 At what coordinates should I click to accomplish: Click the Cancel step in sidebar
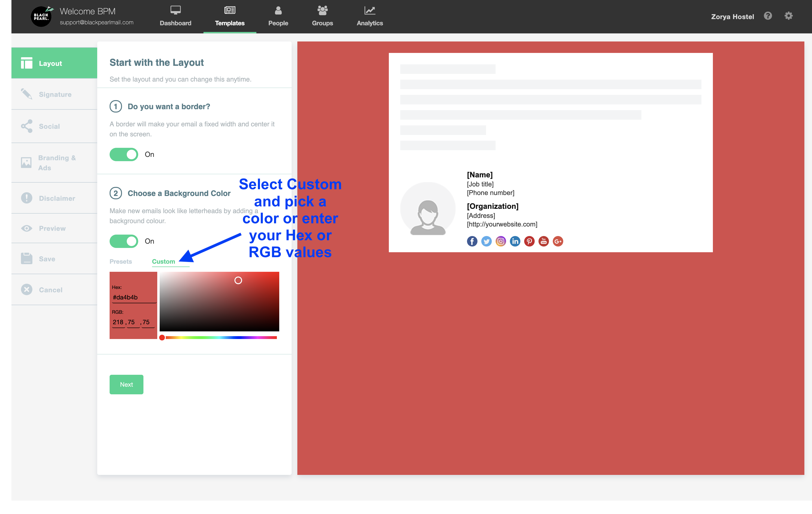coord(51,290)
